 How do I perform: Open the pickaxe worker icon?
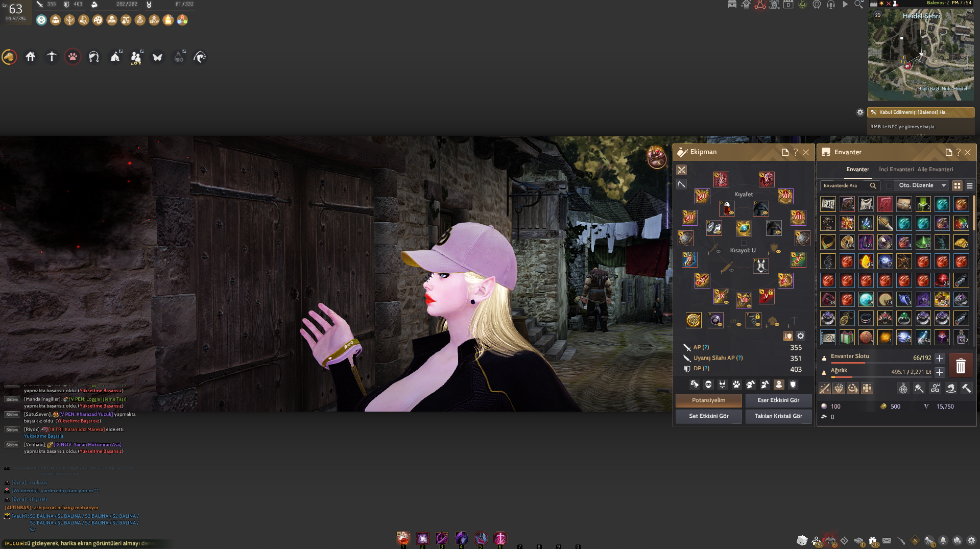[52, 57]
